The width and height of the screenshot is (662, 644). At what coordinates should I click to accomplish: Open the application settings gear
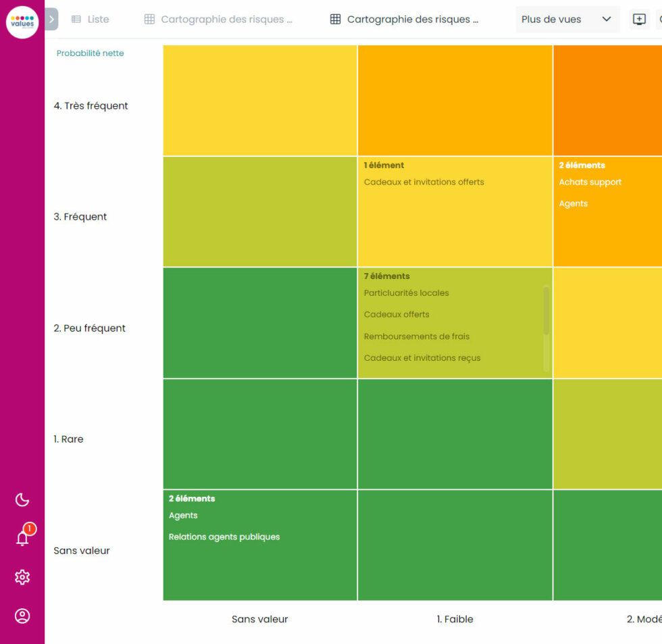[x=22, y=577]
